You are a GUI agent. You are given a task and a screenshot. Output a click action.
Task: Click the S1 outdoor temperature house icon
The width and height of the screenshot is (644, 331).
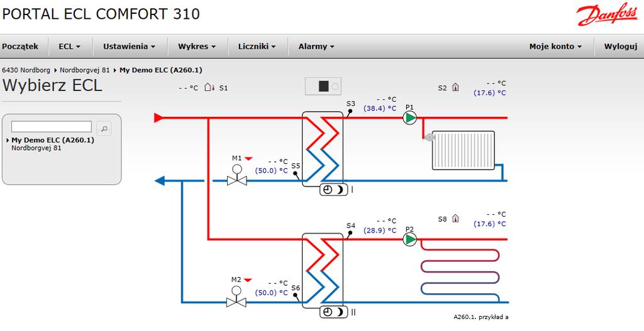209,87
